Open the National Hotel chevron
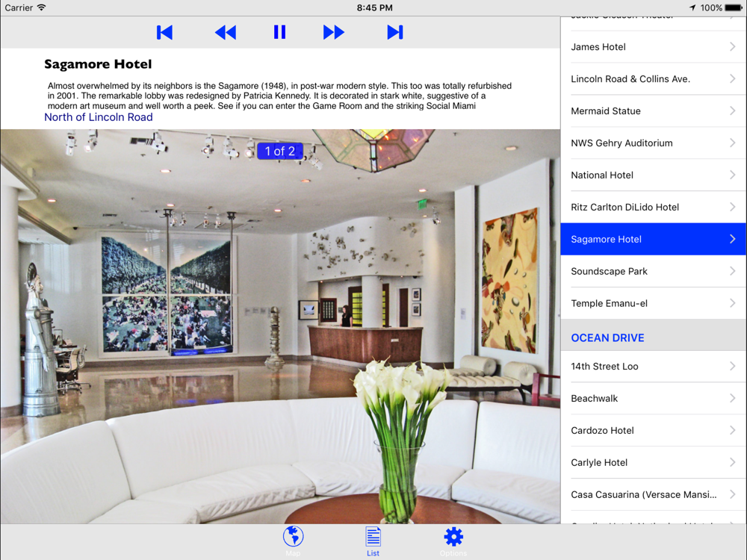The height and width of the screenshot is (560, 747). tap(732, 175)
